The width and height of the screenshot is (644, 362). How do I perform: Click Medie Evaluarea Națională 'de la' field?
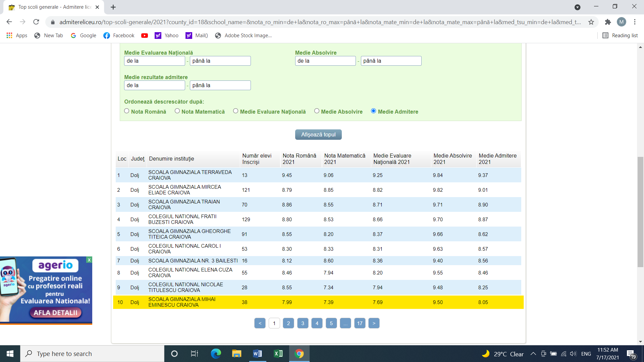[x=154, y=61]
